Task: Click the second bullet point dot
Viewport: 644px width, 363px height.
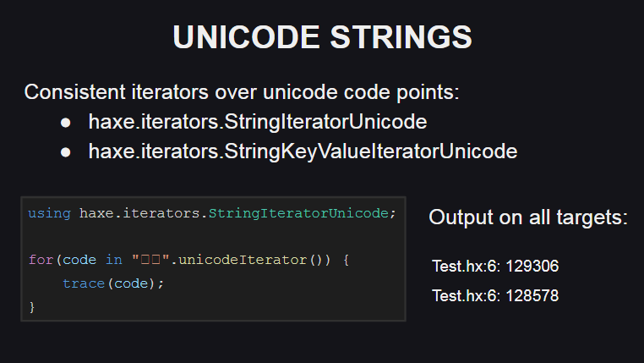Action: (66, 152)
